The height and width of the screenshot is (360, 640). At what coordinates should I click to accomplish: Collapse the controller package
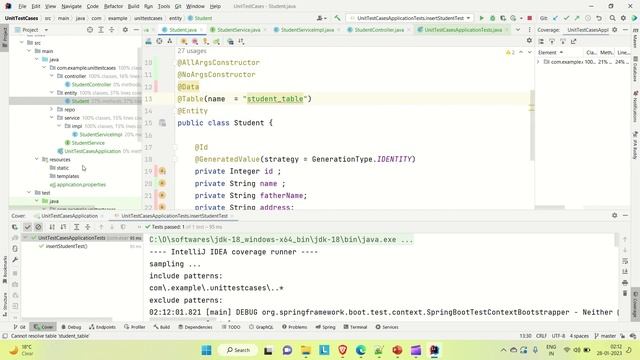click(52, 76)
